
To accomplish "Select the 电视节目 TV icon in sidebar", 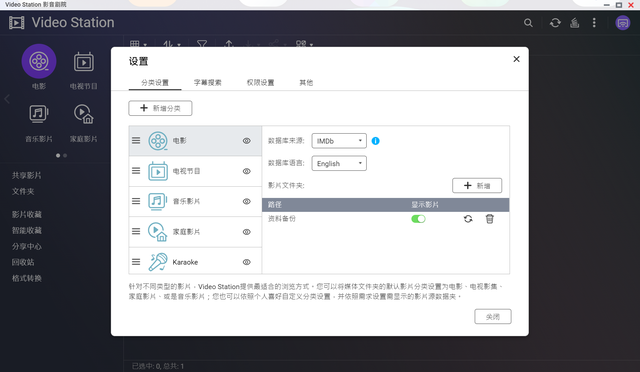I will point(84,62).
